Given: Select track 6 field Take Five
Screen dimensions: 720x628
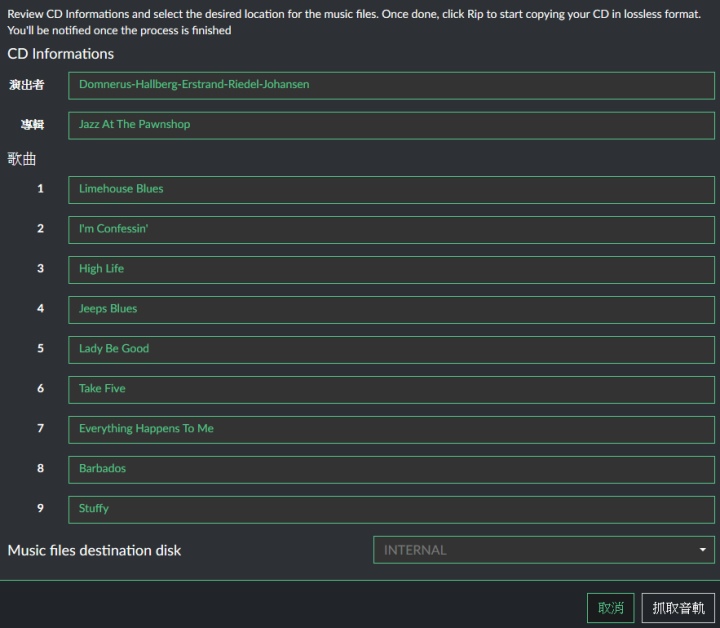Looking at the screenshot, I should coord(391,389).
